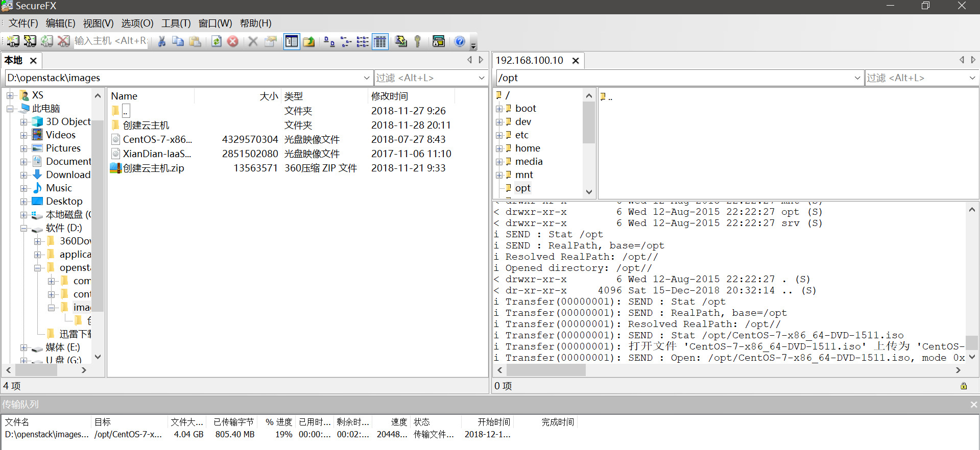Viewport: 980px width, 450px height.
Task: Click the remote filter input field
Action: [916, 78]
